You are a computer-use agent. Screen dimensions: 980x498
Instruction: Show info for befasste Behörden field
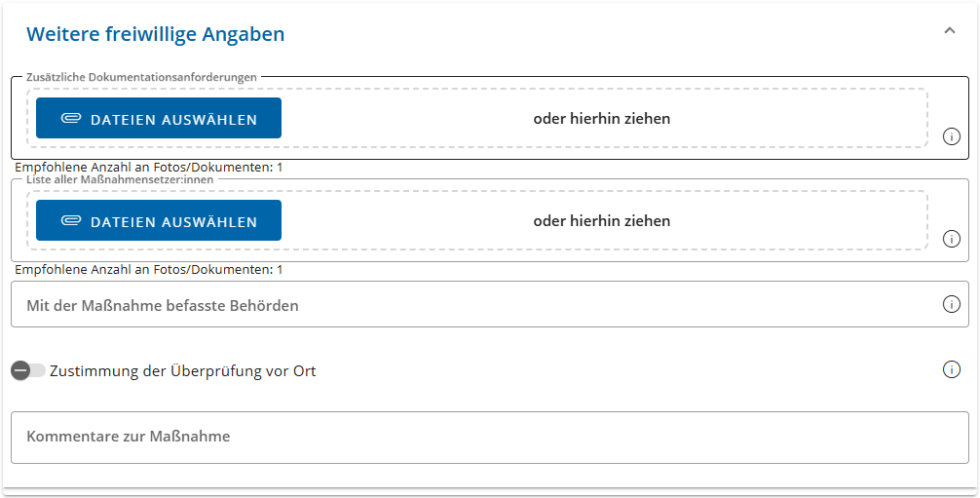(951, 304)
